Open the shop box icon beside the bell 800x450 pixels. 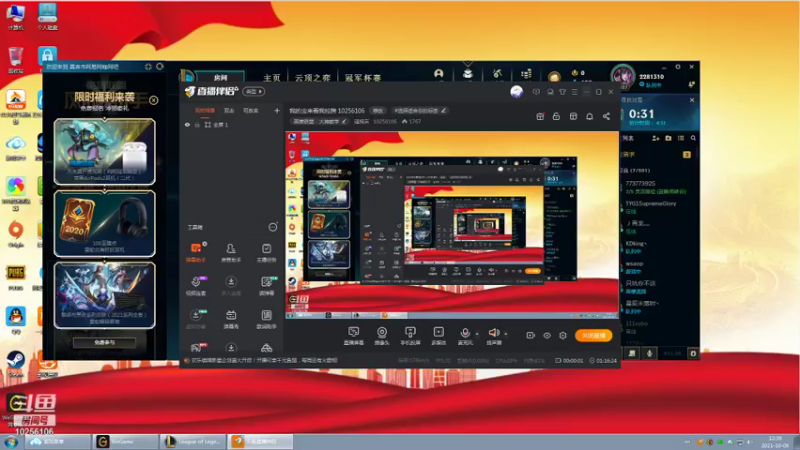(x=573, y=116)
